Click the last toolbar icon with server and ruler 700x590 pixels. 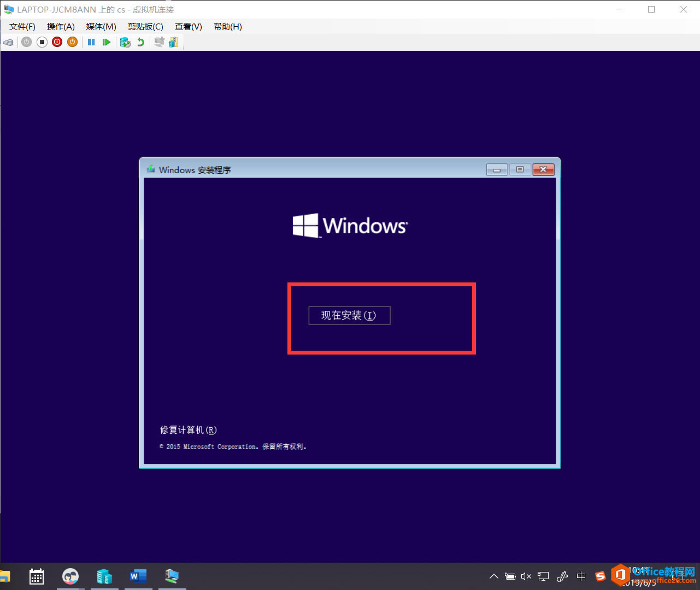(174, 42)
